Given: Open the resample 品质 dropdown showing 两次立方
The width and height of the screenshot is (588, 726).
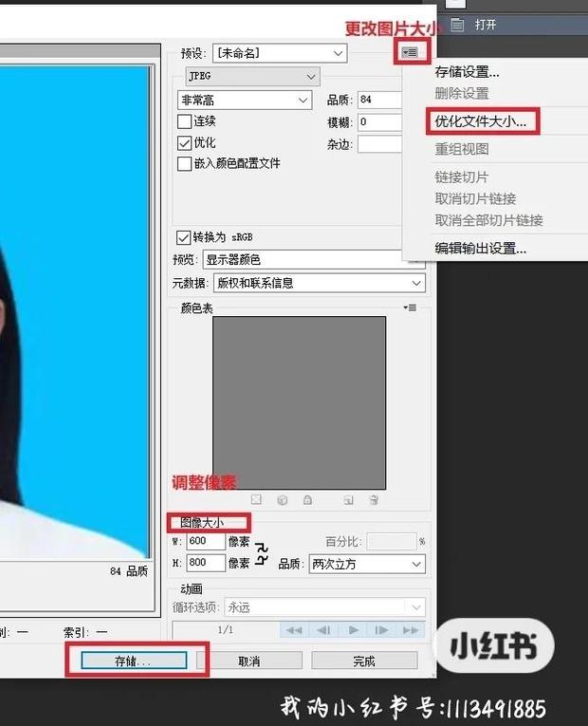Looking at the screenshot, I should (367, 564).
